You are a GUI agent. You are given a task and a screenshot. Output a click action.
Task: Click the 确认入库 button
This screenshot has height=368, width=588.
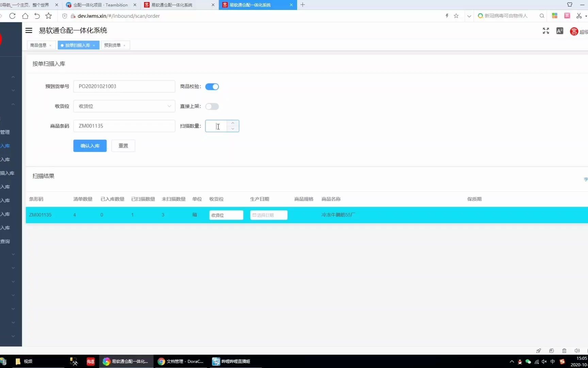(x=90, y=146)
